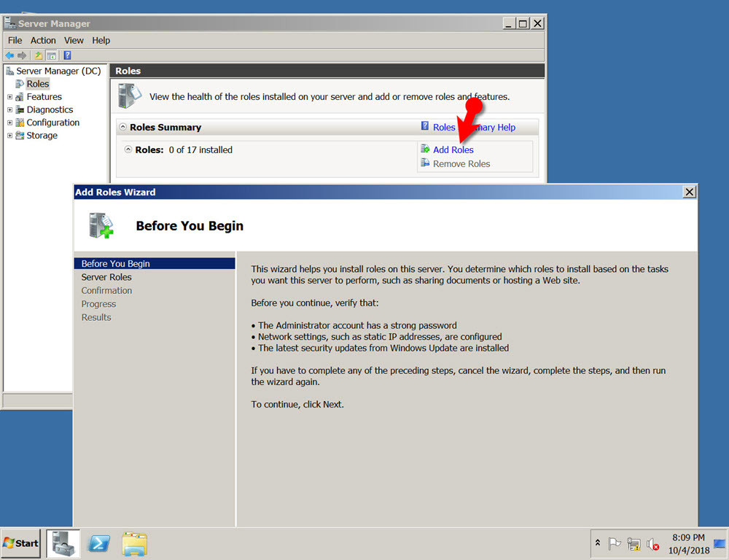
Task: Show hidden tray icons
Action: [x=598, y=542]
